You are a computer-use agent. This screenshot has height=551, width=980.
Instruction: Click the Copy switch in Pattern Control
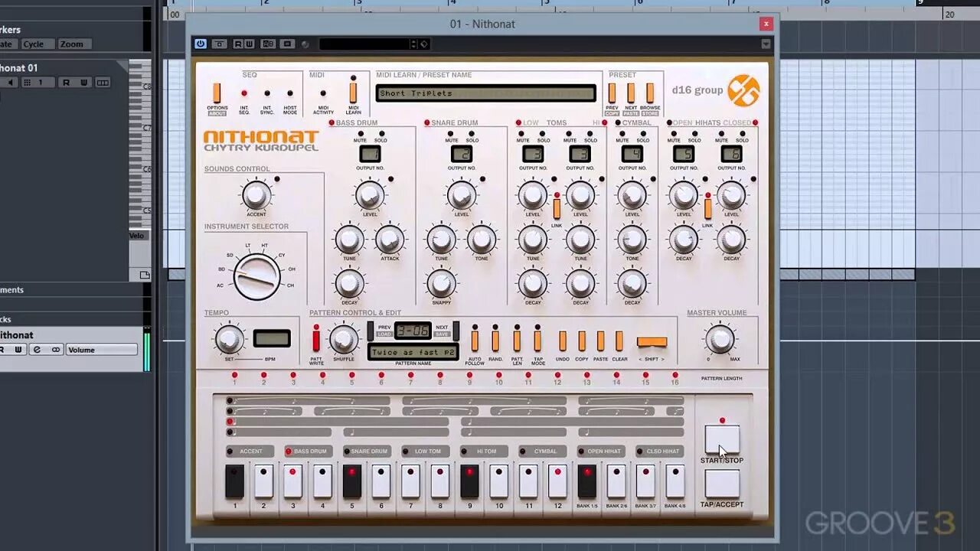(582, 341)
